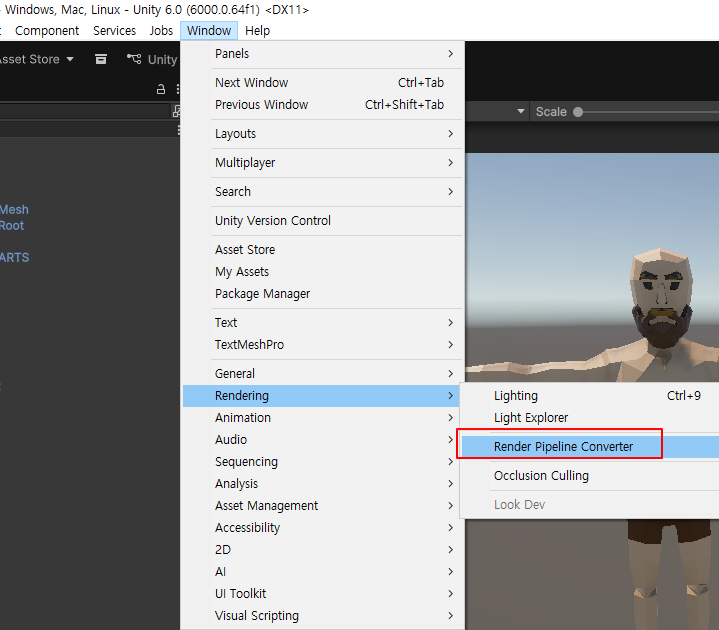Image resolution: width=719 pixels, height=630 pixels.
Task: Open the dropdown arrow left of Scale
Action: (521, 112)
